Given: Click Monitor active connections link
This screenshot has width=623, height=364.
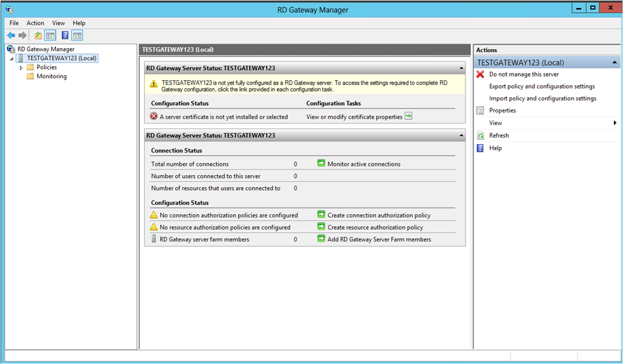Looking at the screenshot, I should point(364,164).
